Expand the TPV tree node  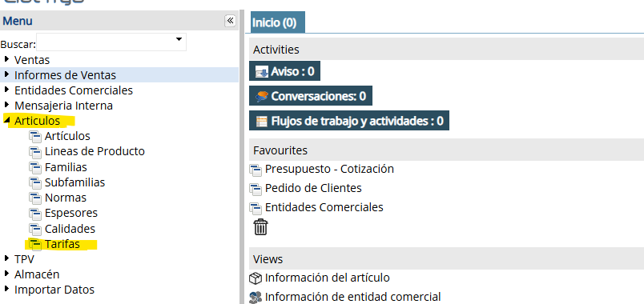point(6,258)
